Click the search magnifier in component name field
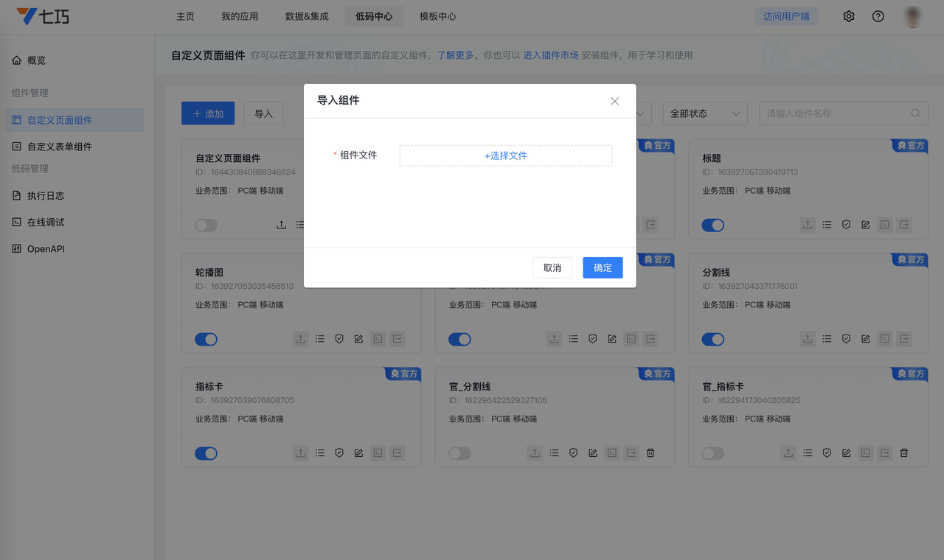 point(915,113)
